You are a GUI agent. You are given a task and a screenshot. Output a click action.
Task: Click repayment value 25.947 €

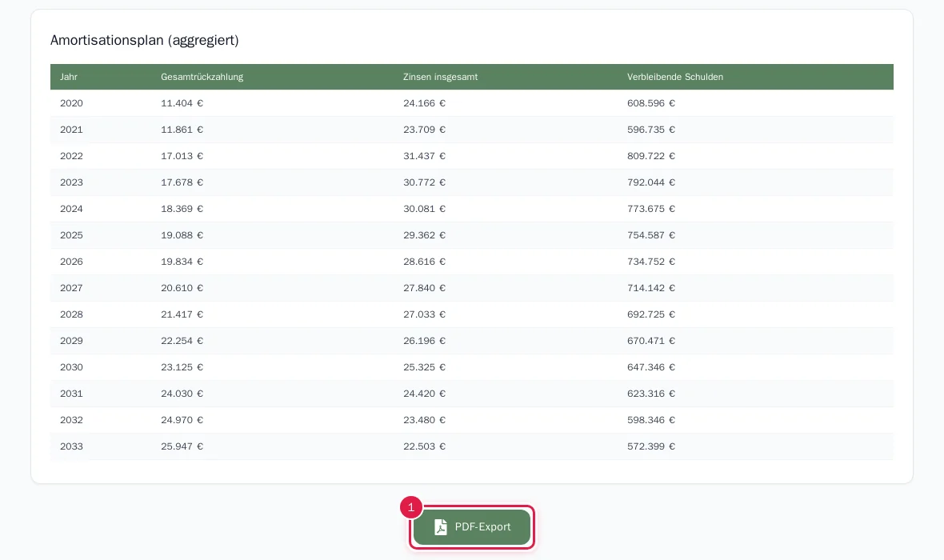click(x=182, y=446)
